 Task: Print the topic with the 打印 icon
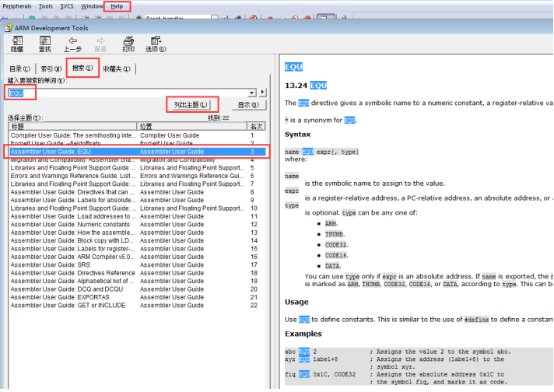coord(128,44)
